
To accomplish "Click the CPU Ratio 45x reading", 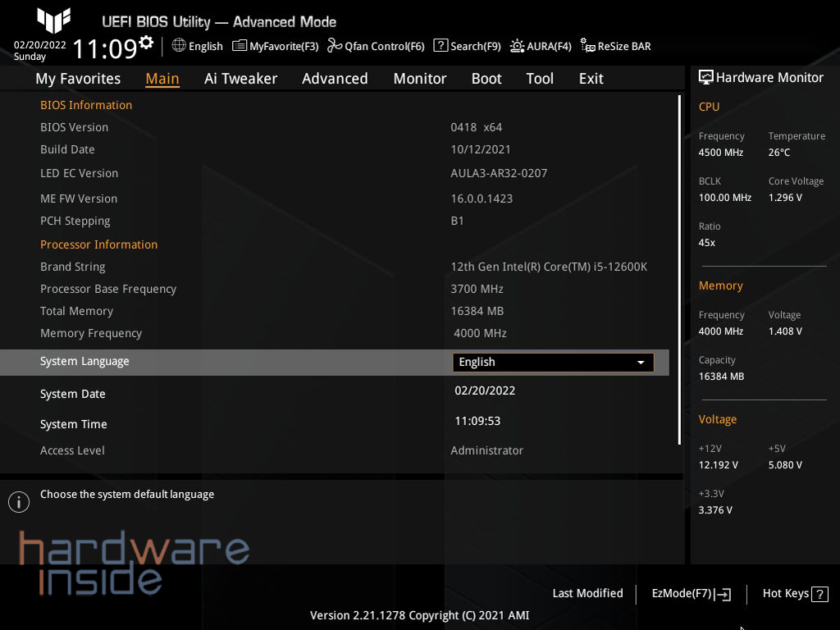I will (706, 243).
